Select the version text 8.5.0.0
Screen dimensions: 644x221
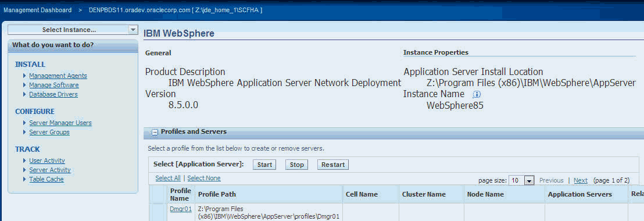pos(183,105)
